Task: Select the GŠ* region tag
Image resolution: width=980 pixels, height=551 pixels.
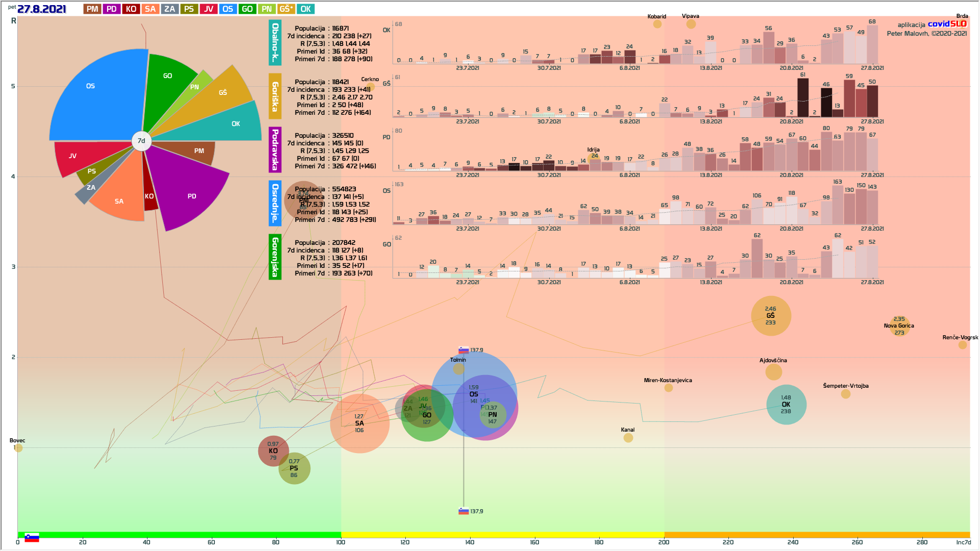Action: 286,9
